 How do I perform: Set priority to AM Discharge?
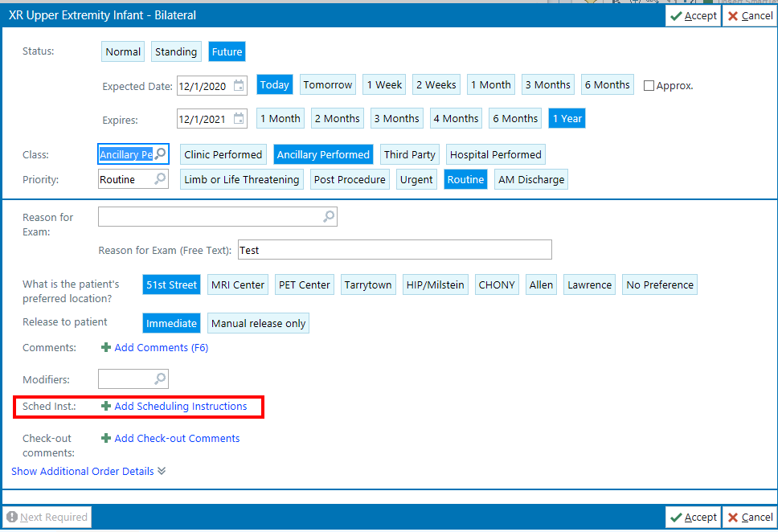coord(531,179)
